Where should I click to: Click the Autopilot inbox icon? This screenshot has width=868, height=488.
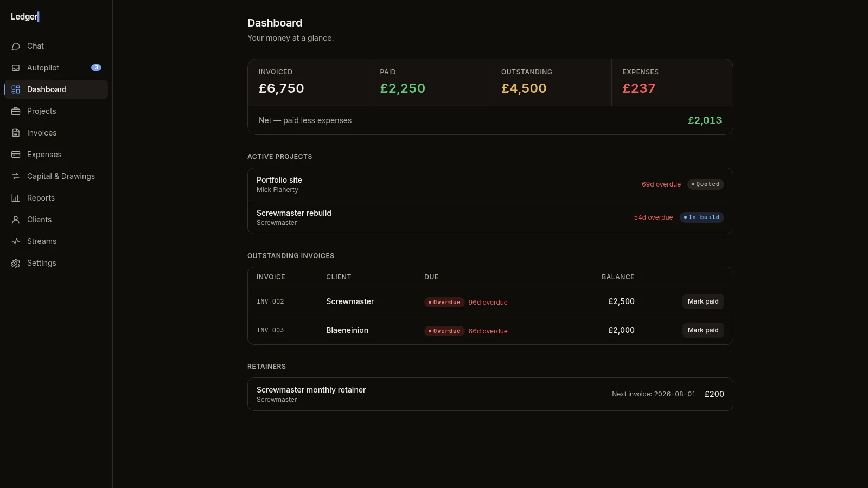pos(16,68)
